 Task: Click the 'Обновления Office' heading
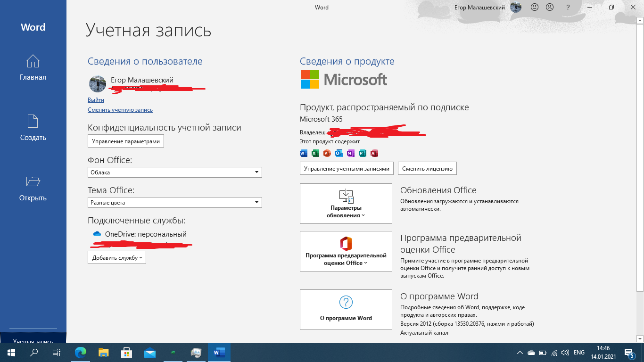pos(438,190)
